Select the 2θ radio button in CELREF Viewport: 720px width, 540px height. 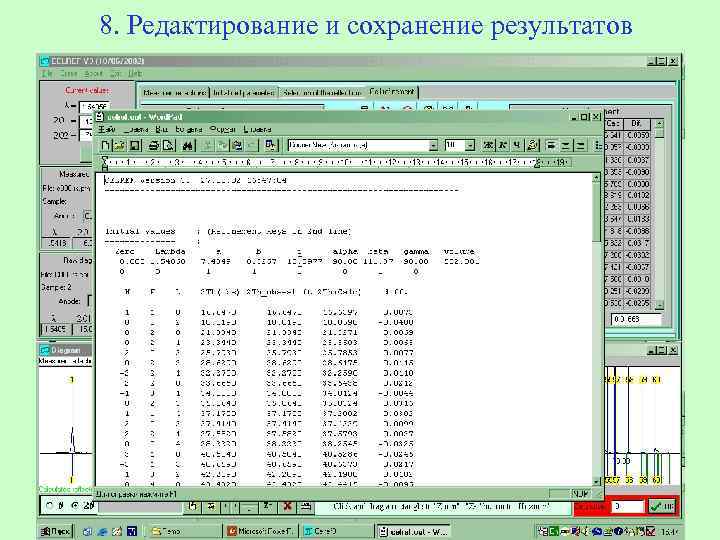click(75, 506)
